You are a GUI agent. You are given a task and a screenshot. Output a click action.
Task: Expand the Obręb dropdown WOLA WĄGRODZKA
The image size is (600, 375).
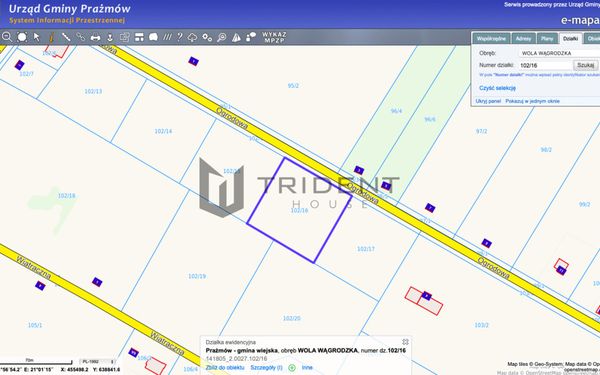tap(559, 53)
